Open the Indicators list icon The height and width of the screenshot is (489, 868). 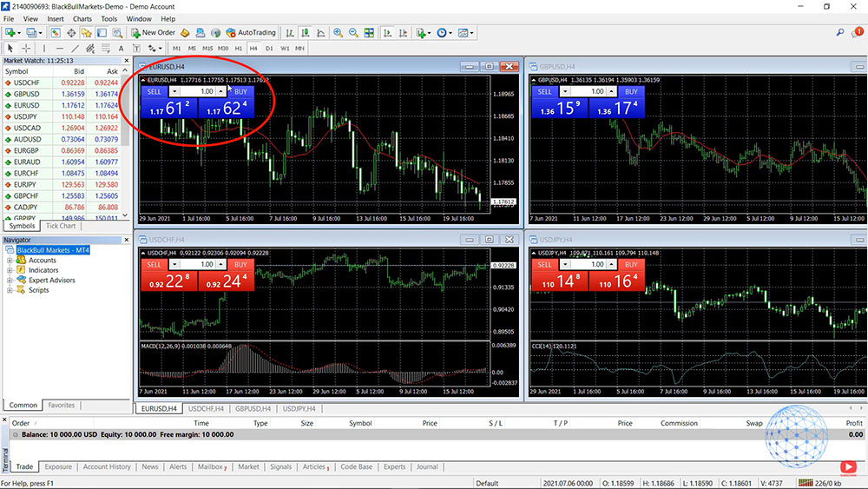coord(421,33)
